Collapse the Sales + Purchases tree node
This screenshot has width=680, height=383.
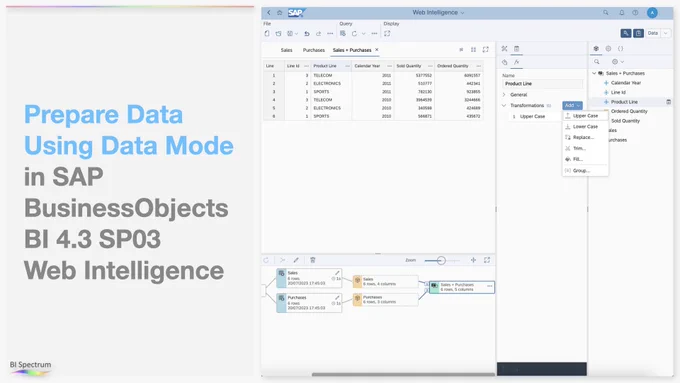click(x=594, y=73)
